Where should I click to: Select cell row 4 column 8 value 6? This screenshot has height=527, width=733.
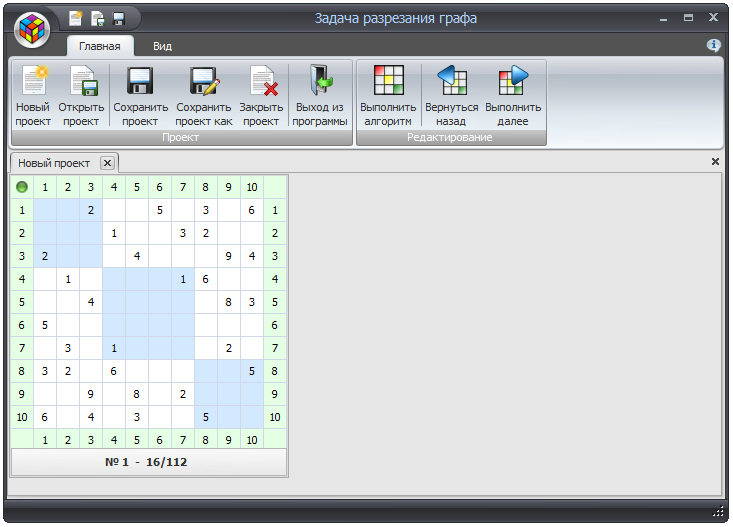coord(206,279)
